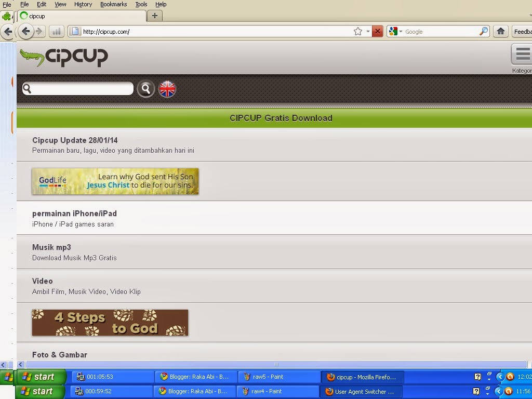Screen dimensions: 532x399
Task: Stop loading with the red X button
Action: [377, 32]
